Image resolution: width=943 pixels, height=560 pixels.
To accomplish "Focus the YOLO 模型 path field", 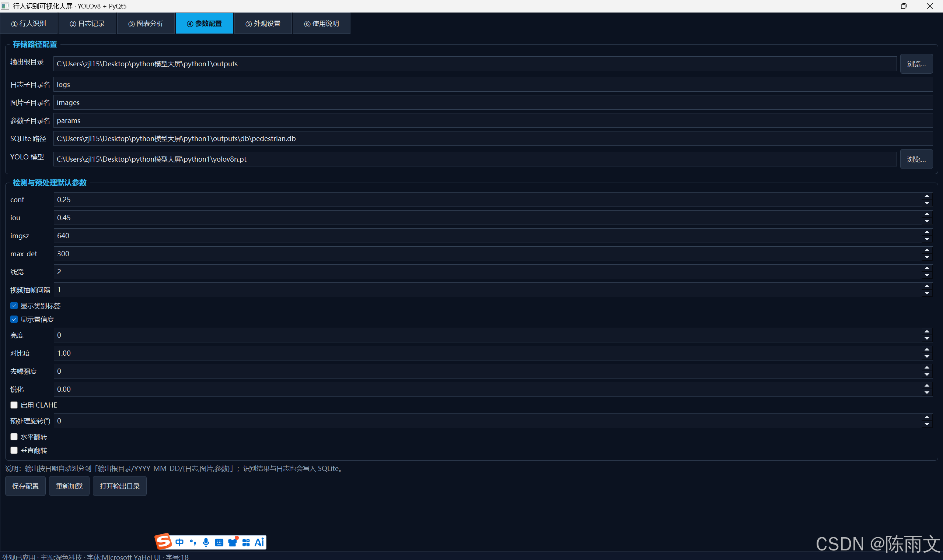I will pyautogui.click(x=475, y=159).
